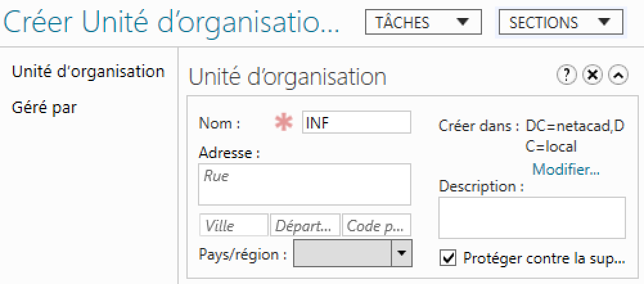Click the Créer dans path text
The image size is (644, 284).
(x=574, y=136)
